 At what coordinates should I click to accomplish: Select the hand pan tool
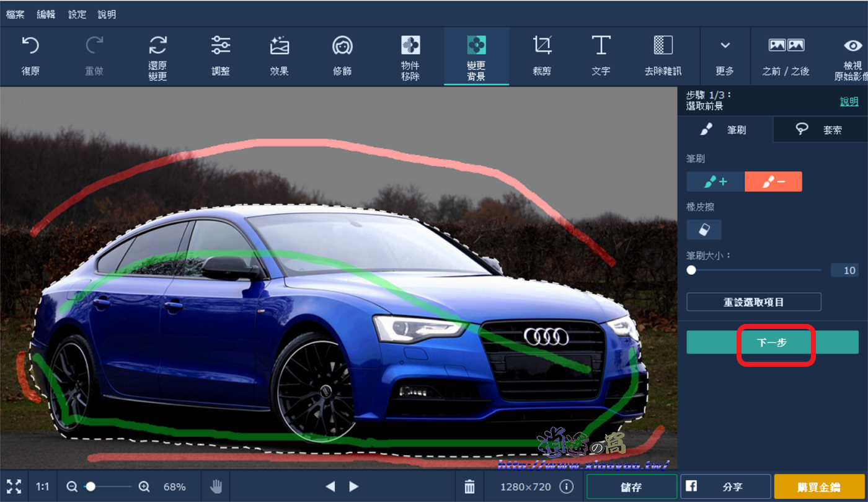click(x=216, y=486)
